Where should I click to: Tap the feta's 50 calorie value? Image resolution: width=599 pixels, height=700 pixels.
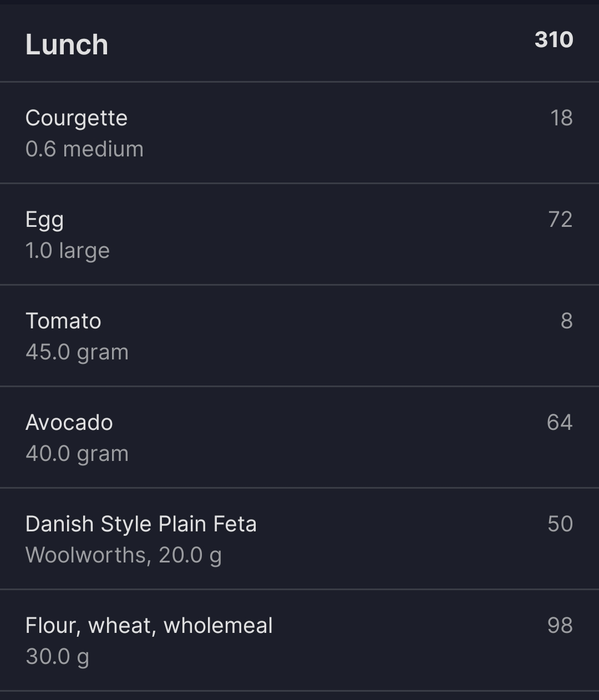point(560,524)
